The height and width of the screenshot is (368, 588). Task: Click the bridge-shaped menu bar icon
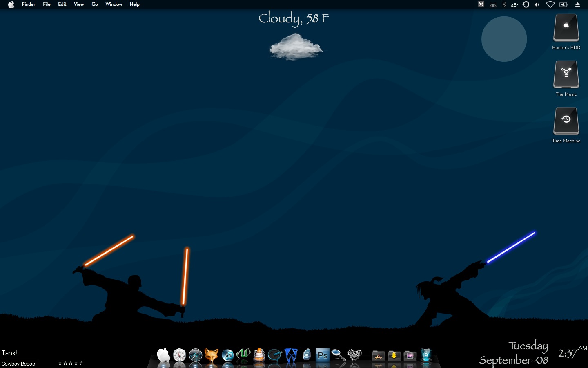tap(493, 5)
